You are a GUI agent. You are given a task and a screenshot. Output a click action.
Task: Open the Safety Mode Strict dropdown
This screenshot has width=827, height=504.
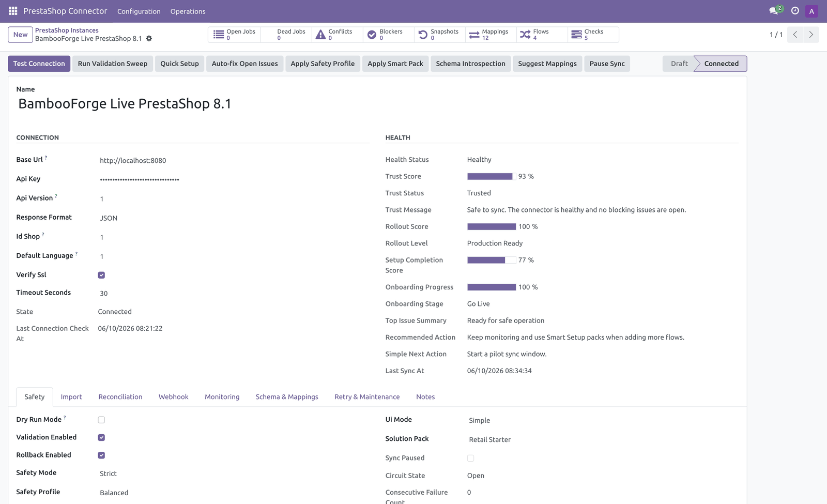click(233, 474)
